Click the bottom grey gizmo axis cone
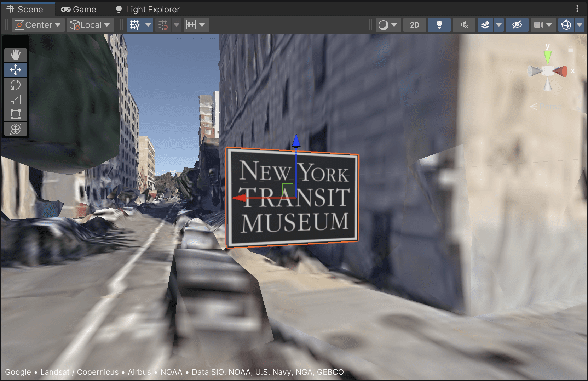The height and width of the screenshot is (381, 588). point(548,84)
